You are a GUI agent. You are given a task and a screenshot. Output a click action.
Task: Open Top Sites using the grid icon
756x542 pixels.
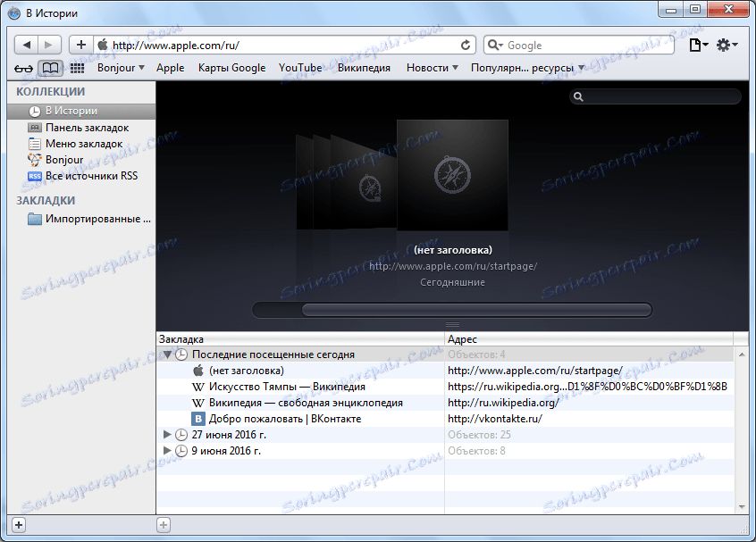pos(77,68)
